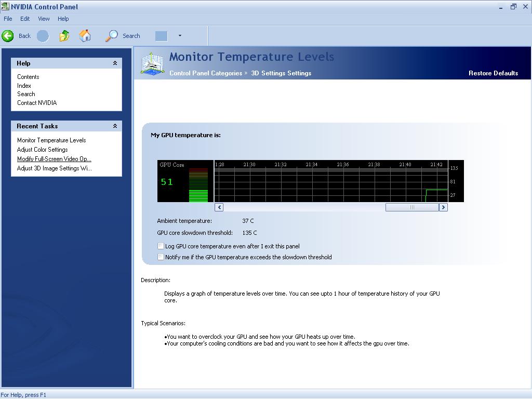This screenshot has width=532, height=399.
Task: Click the 135 C slowdown threshold value
Action: click(250, 233)
